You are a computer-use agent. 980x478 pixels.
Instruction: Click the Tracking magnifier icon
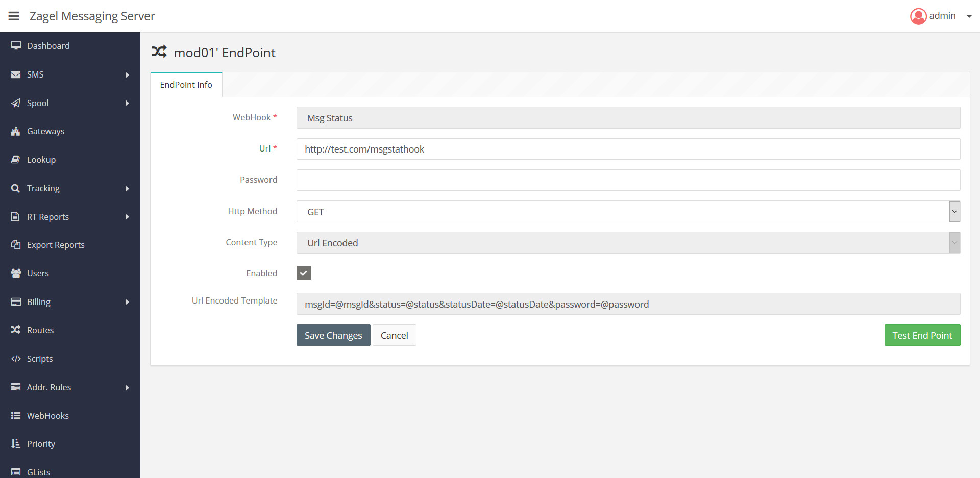click(x=16, y=188)
